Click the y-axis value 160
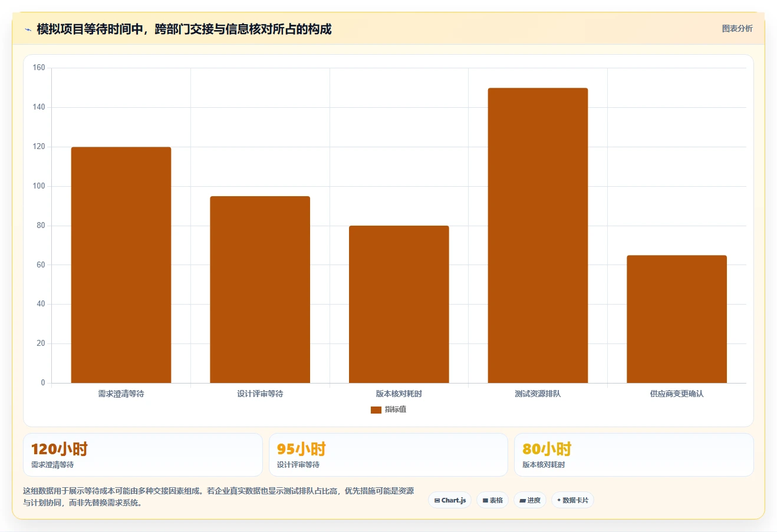777x532 pixels. (x=39, y=68)
